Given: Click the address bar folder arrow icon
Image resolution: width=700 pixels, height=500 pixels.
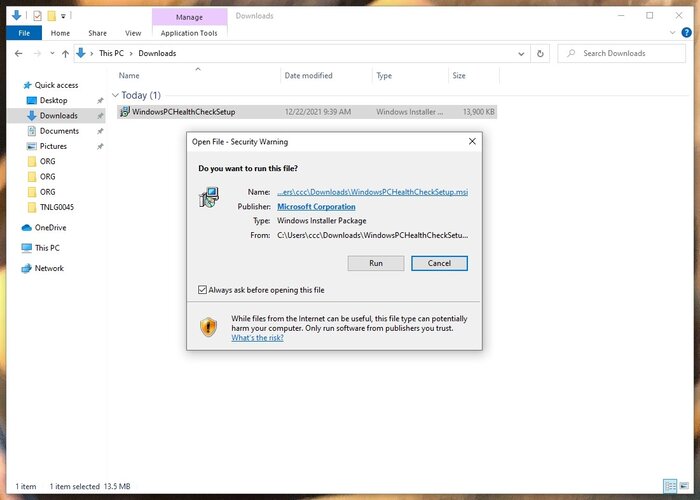Looking at the screenshot, I should [81, 53].
